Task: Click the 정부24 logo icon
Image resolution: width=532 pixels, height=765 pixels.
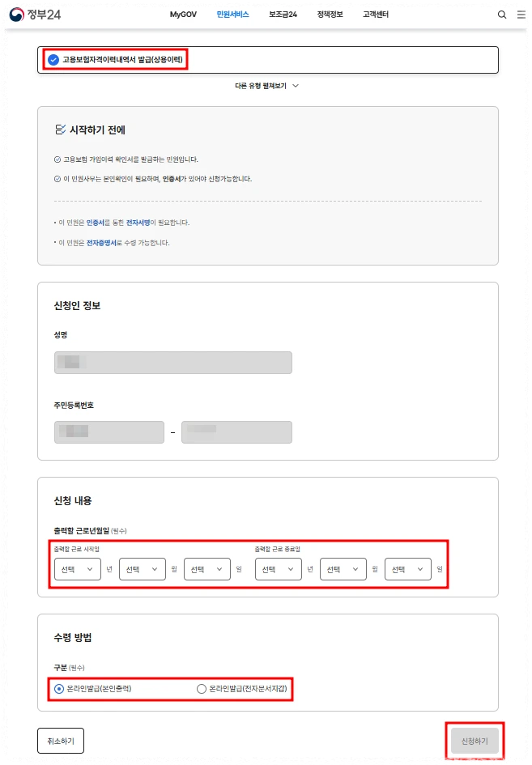Action: click(16, 15)
